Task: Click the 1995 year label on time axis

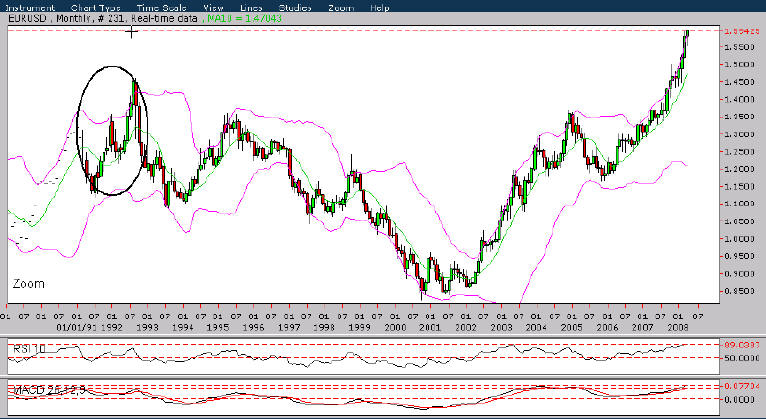Action: coord(218,327)
